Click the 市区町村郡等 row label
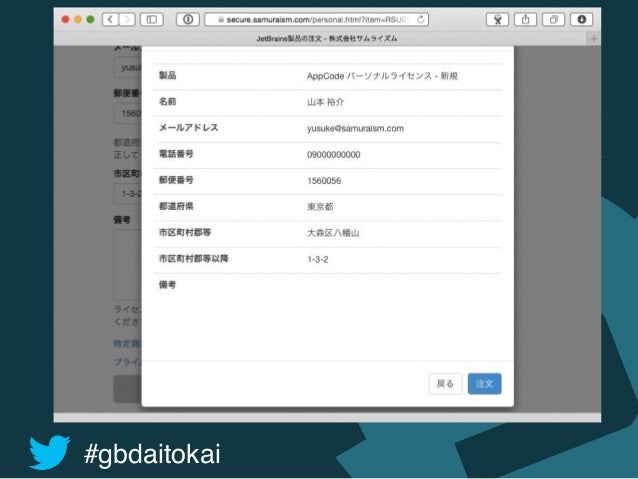Screen dimensions: 638x479 coord(185,232)
